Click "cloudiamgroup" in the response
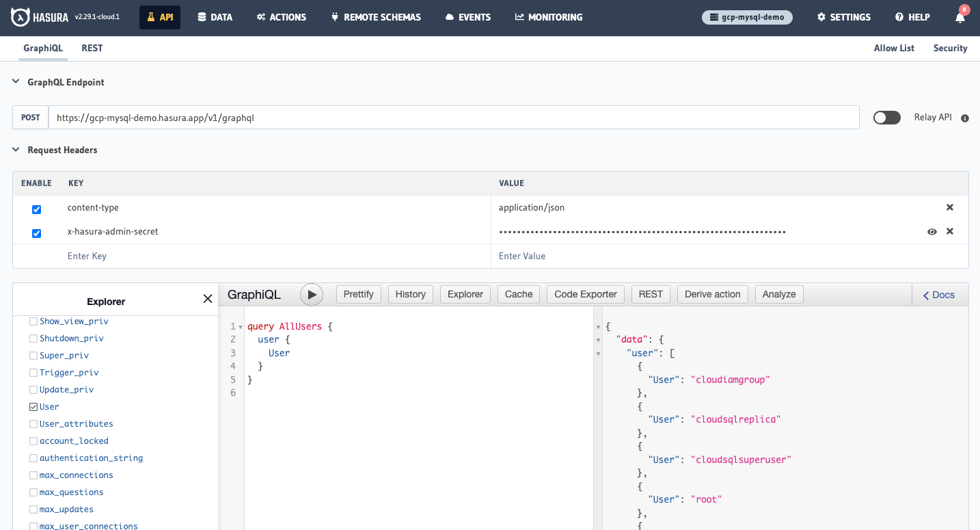The width and height of the screenshot is (980, 530). point(731,380)
